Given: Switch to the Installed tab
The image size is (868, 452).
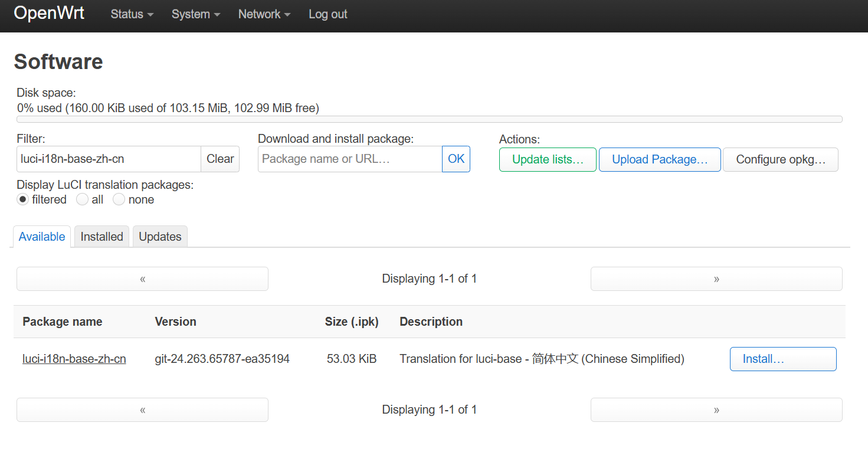Looking at the screenshot, I should pos(101,237).
